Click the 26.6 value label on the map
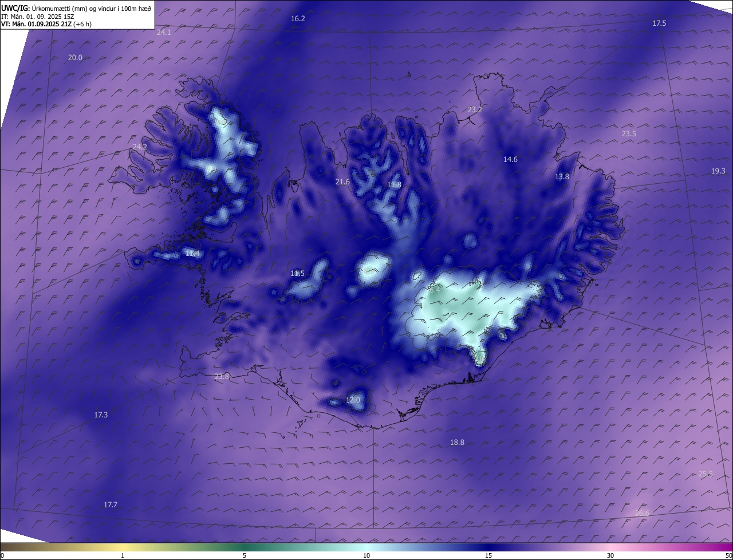This screenshot has width=733, height=560. click(642, 514)
